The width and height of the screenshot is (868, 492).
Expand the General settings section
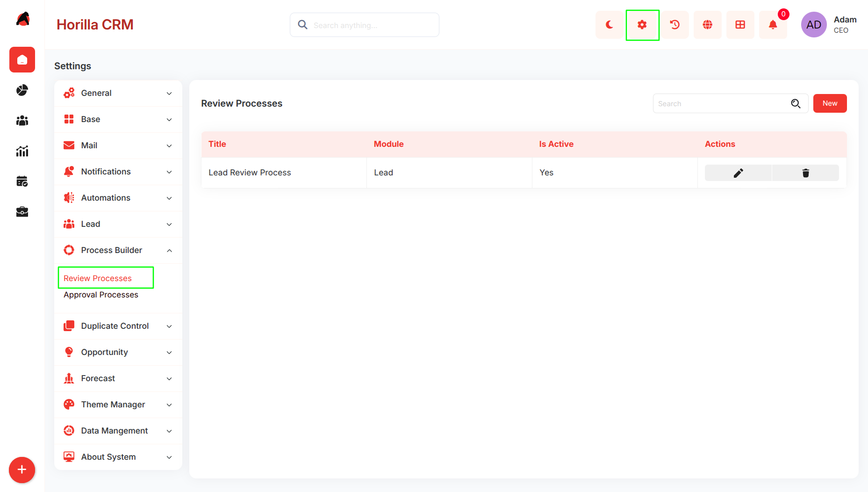pos(118,93)
